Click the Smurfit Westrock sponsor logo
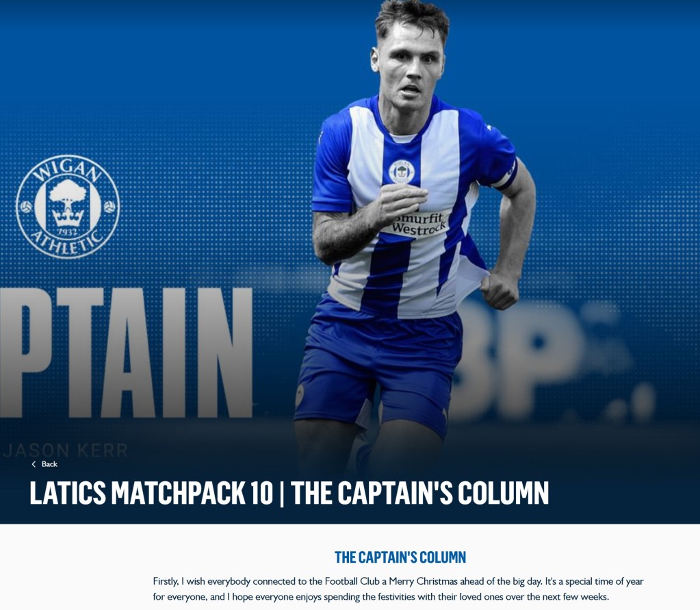Viewport: 700px width, 610px height. 418,224
